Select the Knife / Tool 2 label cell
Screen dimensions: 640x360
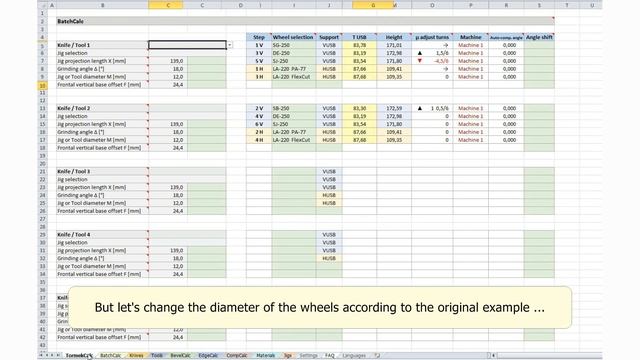click(x=102, y=108)
